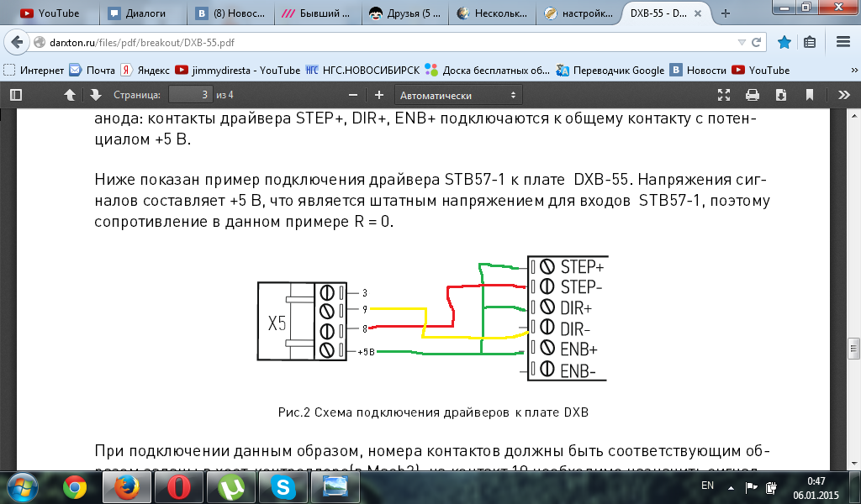Switch PDF to presentation fullscreen mode
This screenshot has height=504, width=861.
click(x=724, y=95)
